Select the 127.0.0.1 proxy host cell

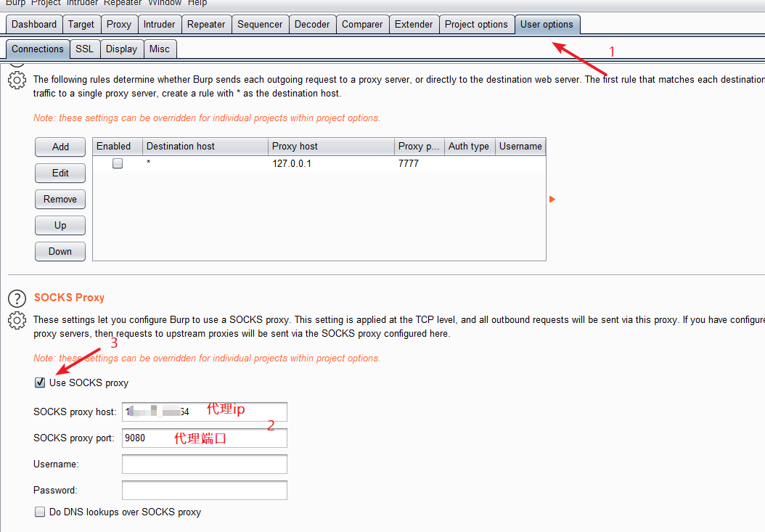[x=331, y=163]
